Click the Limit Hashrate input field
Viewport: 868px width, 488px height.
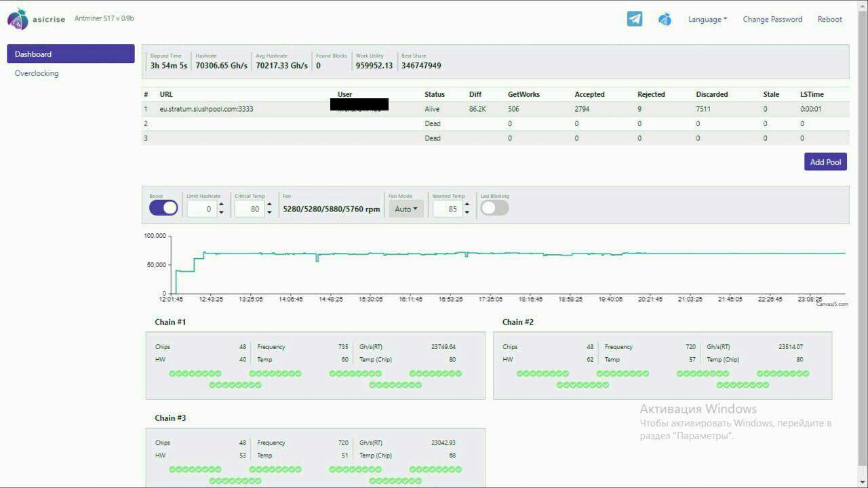[x=201, y=209]
